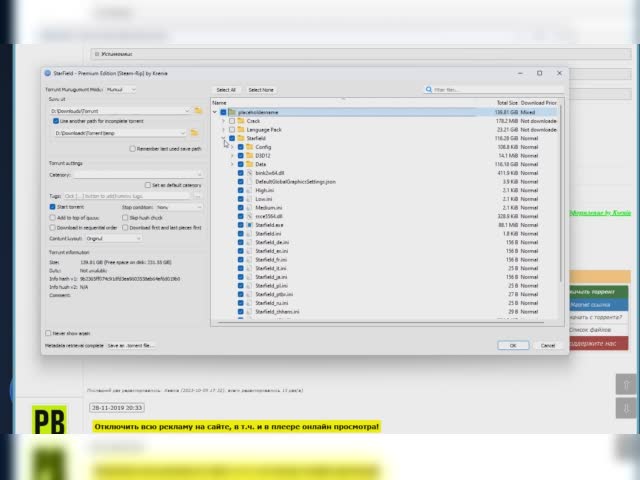Image resolution: width=640 pixels, height=480 pixels.
Task: Click 'Normal' priority for High.ini
Action: tap(529, 190)
